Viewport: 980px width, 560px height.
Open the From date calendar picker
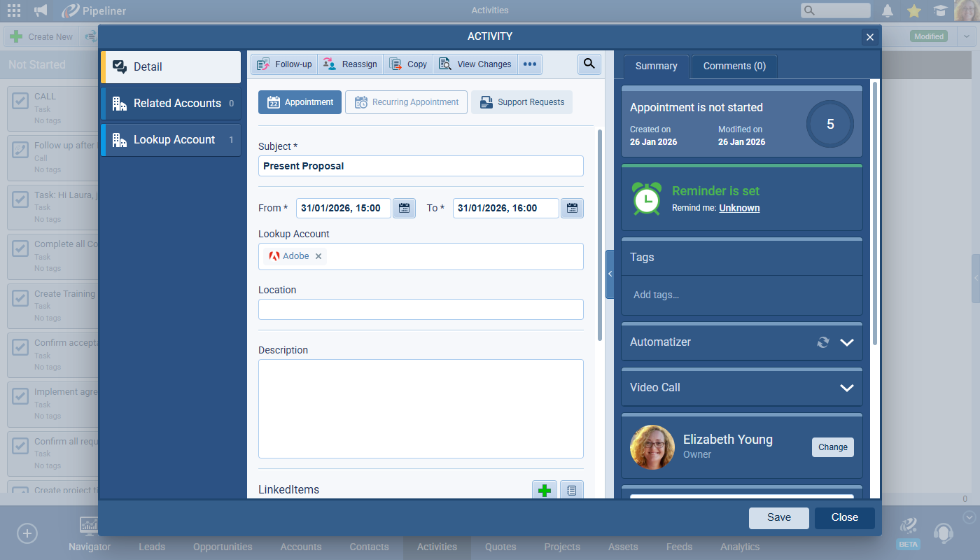pos(404,208)
